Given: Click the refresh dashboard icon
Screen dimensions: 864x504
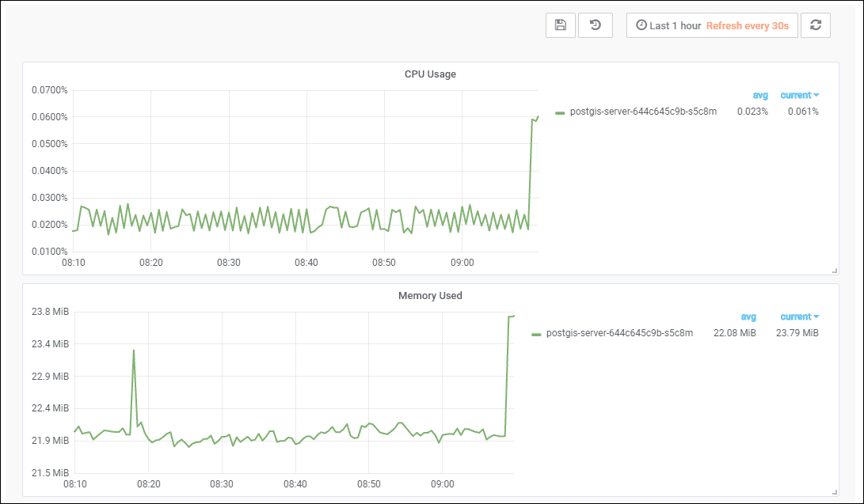Looking at the screenshot, I should pyautogui.click(x=815, y=25).
